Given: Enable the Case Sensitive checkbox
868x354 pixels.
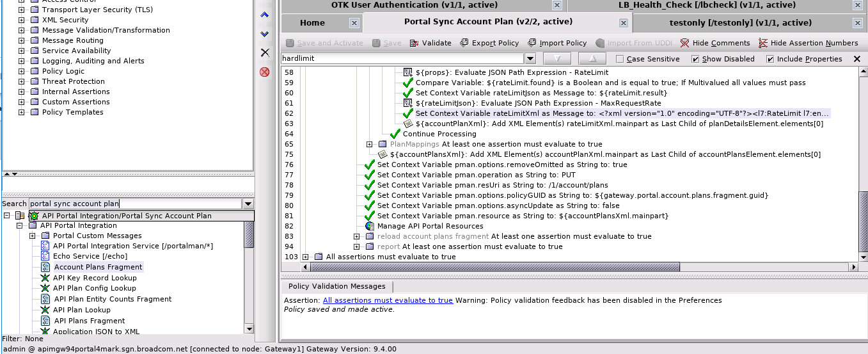Looking at the screenshot, I should (x=619, y=60).
